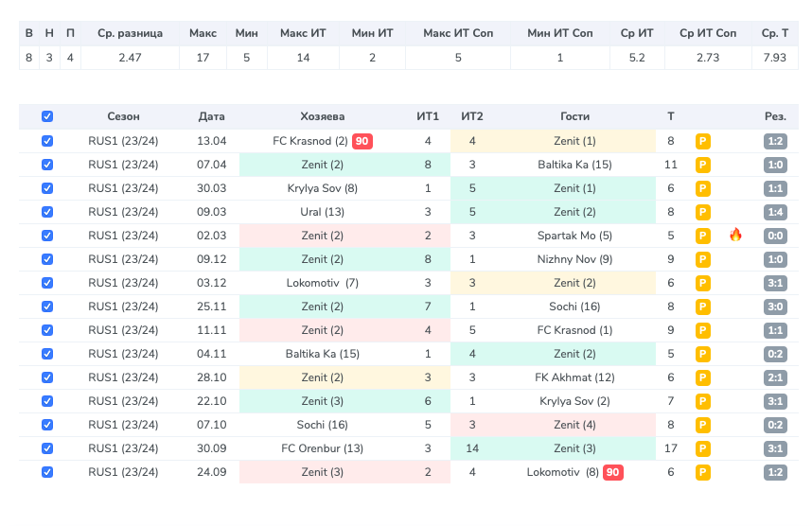
Task: Click the Spartak Mo (5) guest team cell
Action: 574,236
